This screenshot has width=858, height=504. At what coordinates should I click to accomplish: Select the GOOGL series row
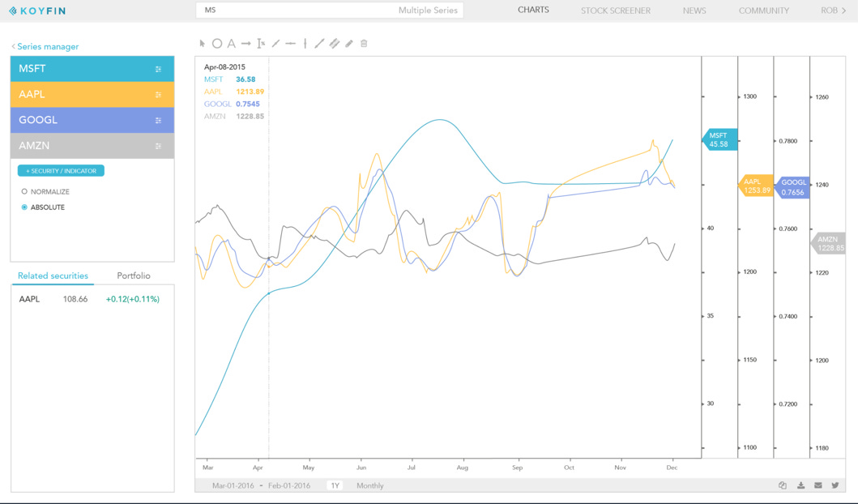(92, 121)
